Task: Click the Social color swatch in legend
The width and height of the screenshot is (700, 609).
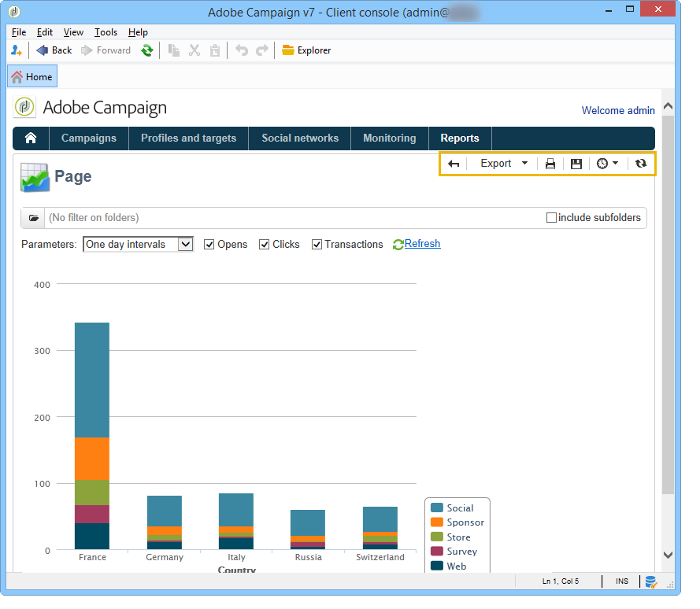Action: pyautogui.click(x=436, y=508)
